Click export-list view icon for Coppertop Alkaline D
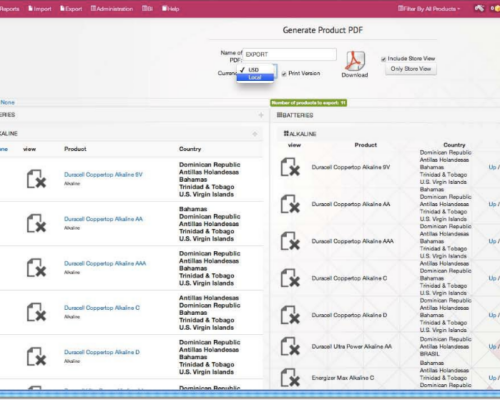The width and height of the screenshot is (500, 400). click(x=290, y=315)
